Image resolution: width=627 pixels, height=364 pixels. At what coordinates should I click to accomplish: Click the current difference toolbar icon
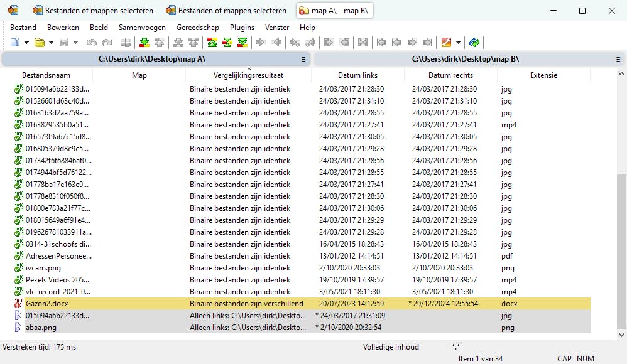(x=227, y=43)
